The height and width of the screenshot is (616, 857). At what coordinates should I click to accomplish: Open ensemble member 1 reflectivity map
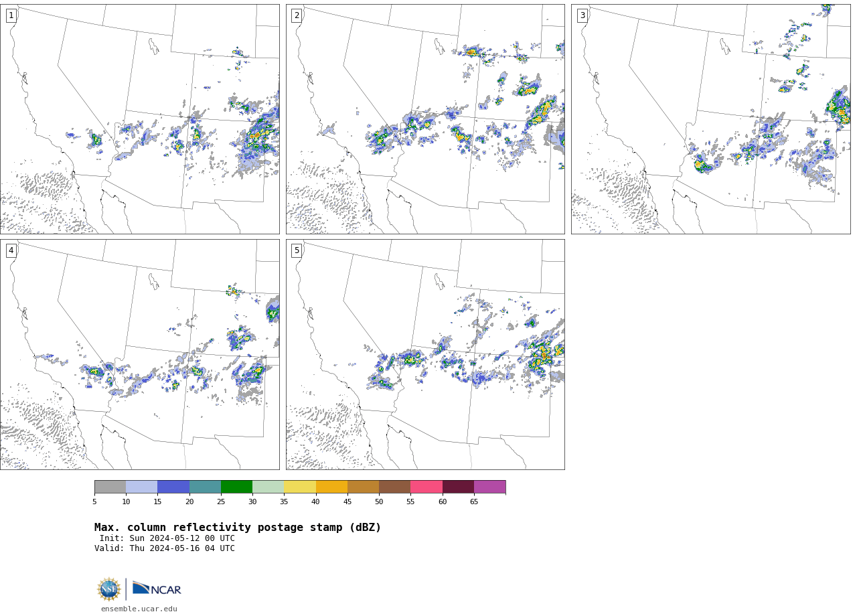pyautogui.click(x=140, y=119)
